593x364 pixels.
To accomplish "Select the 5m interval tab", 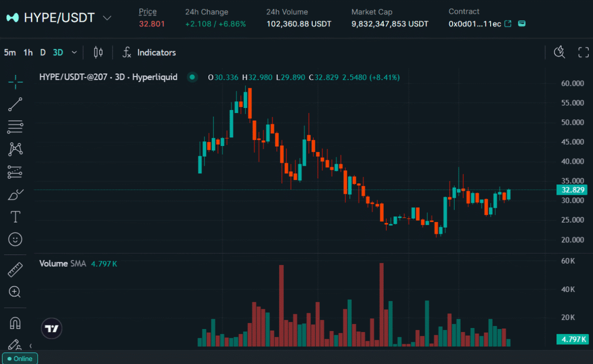I will click(x=10, y=52).
